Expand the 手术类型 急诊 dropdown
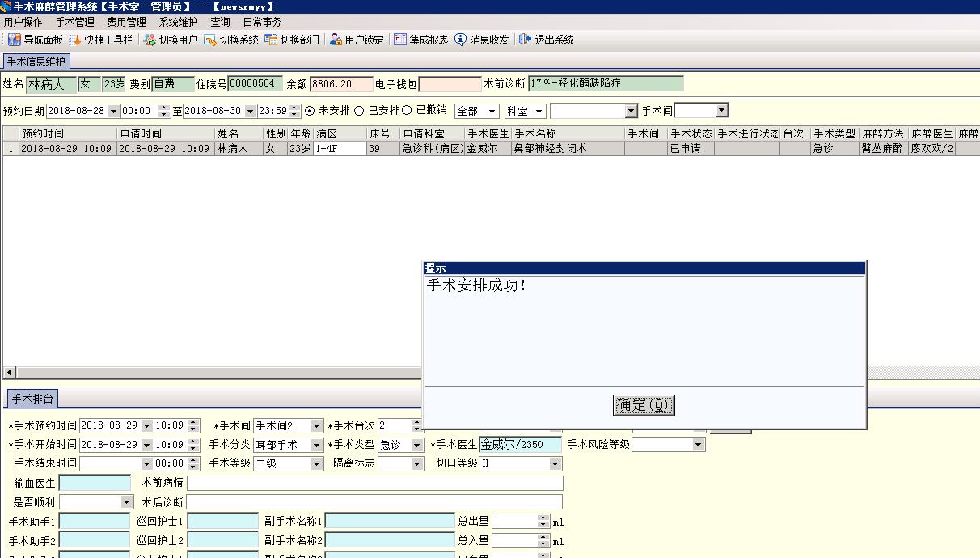Image resolution: width=980 pixels, height=558 pixels. click(x=417, y=445)
